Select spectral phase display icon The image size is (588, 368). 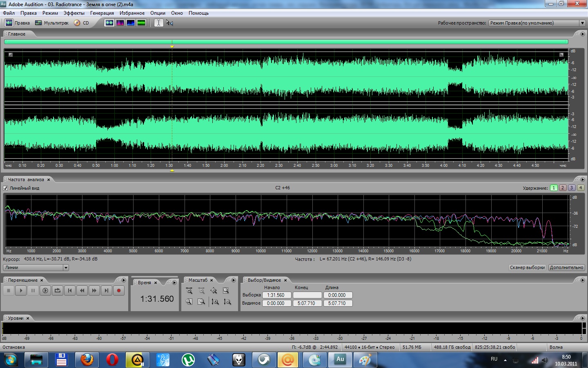coord(141,23)
